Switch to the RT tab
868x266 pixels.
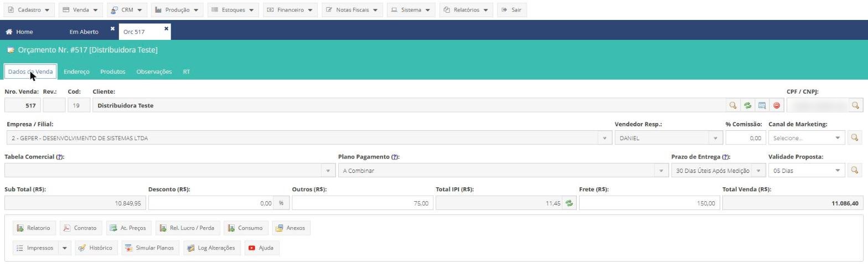[187, 71]
